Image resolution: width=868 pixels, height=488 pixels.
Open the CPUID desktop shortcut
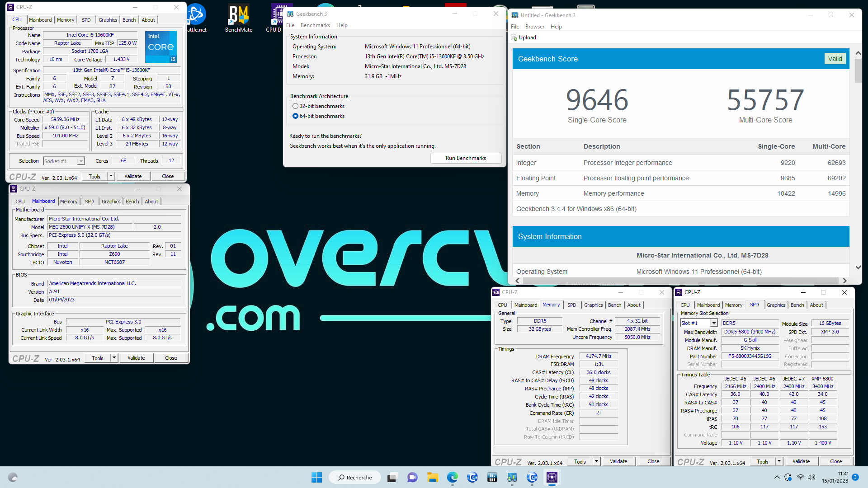pos(274,18)
